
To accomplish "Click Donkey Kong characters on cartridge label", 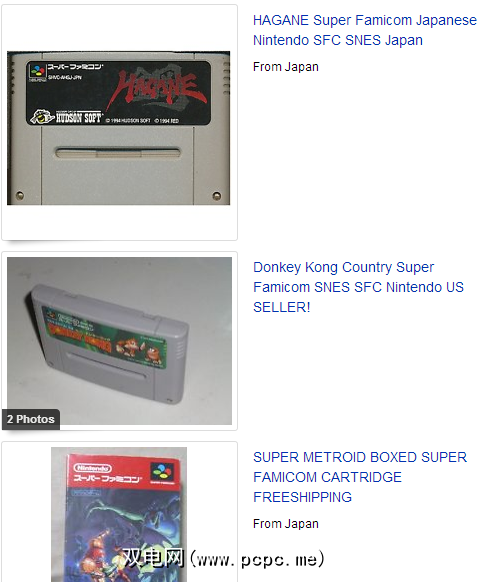I will tap(138, 351).
